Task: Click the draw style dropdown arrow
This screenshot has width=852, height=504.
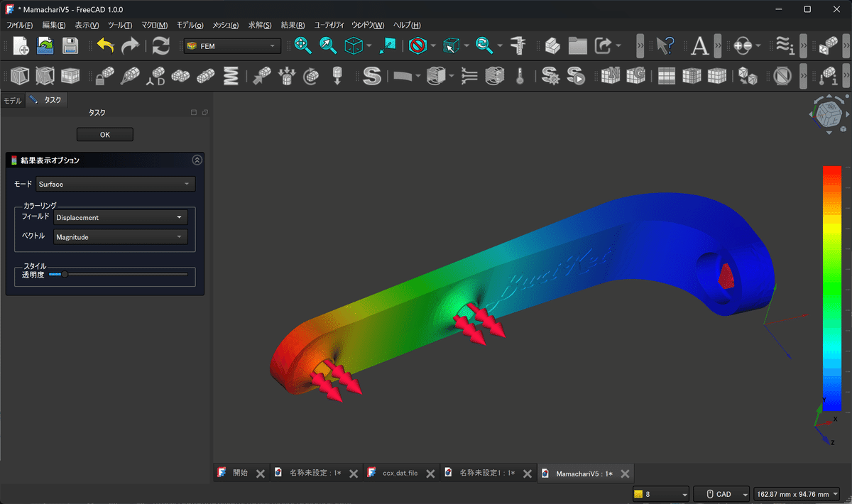Action: [433, 46]
